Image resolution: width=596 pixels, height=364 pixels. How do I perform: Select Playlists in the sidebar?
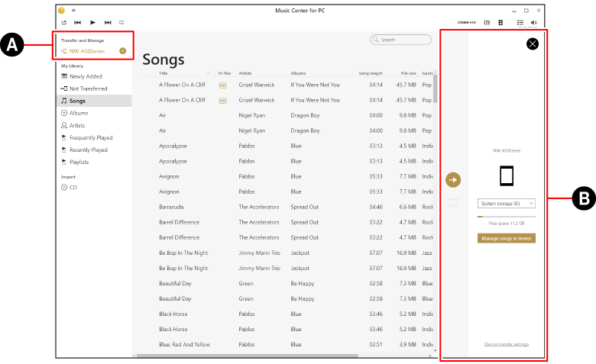pyautogui.click(x=79, y=162)
